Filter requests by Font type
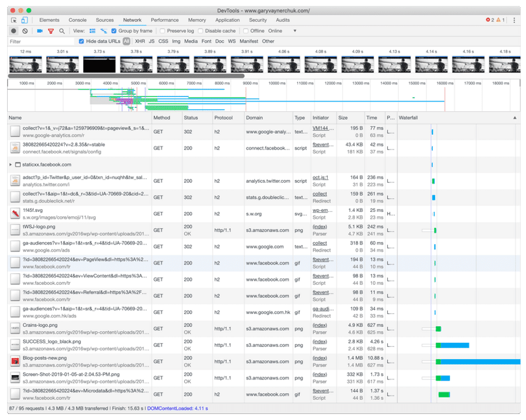 [207, 41]
